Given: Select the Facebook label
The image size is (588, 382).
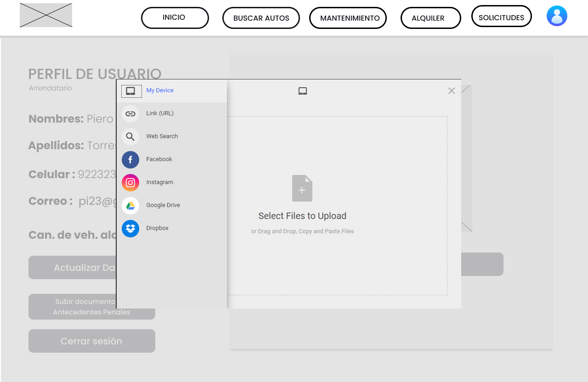Looking at the screenshot, I should point(159,159).
